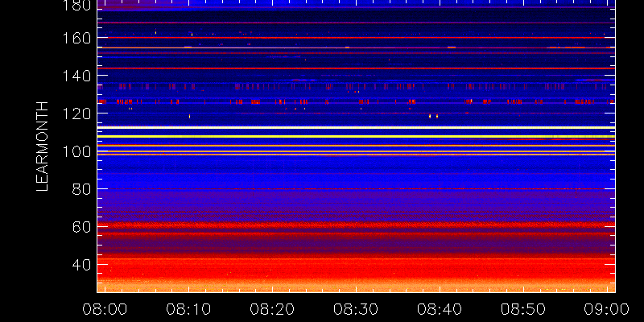Image resolution: width=644 pixels, height=322 pixels.
Task: Click the 09:00 time axis label
Action: [x=606, y=309]
